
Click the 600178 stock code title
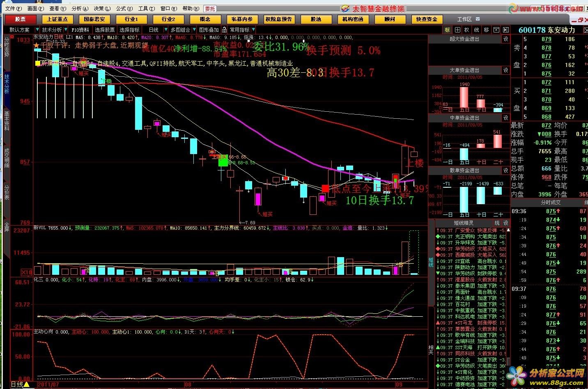point(532,30)
